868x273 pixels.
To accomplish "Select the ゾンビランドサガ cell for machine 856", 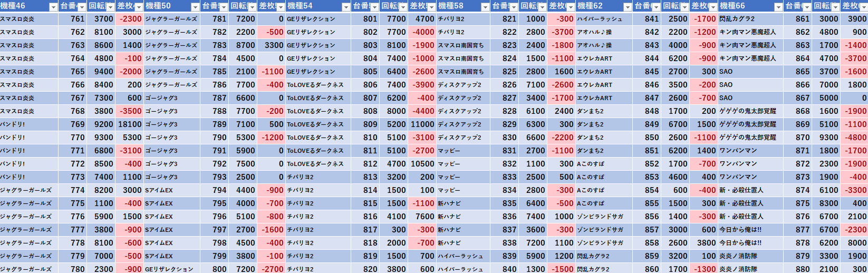I will pyautogui.click(x=604, y=217).
